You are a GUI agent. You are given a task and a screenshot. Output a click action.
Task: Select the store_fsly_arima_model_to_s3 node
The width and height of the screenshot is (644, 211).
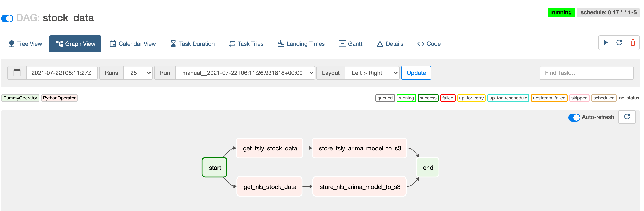pyautogui.click(x=360, y=148)
